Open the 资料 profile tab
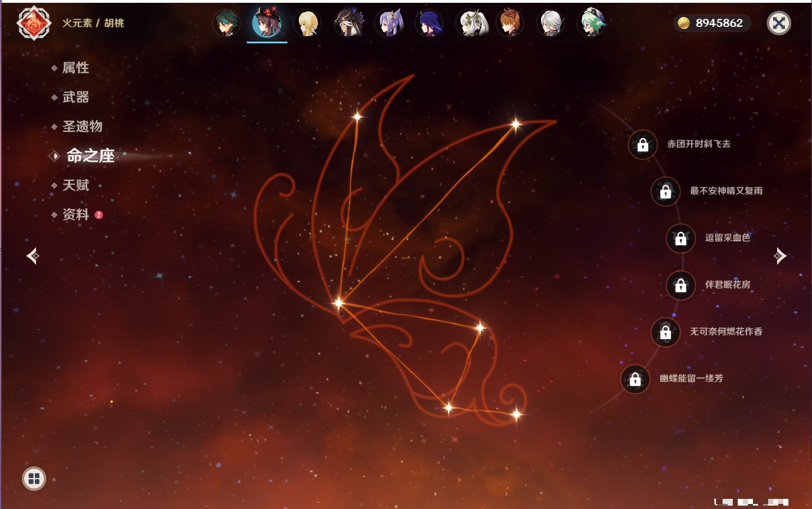 point(75,214)
